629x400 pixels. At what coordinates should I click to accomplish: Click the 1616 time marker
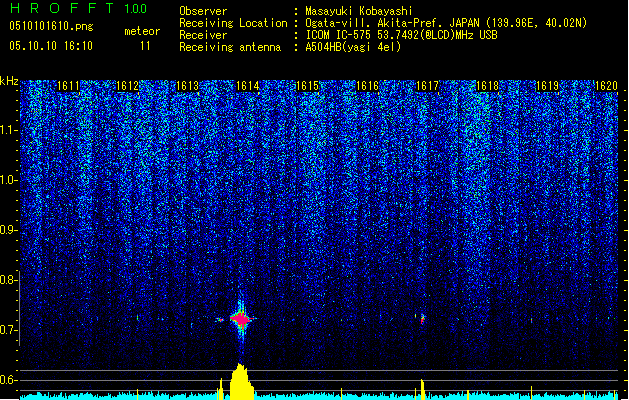point(367,86)
